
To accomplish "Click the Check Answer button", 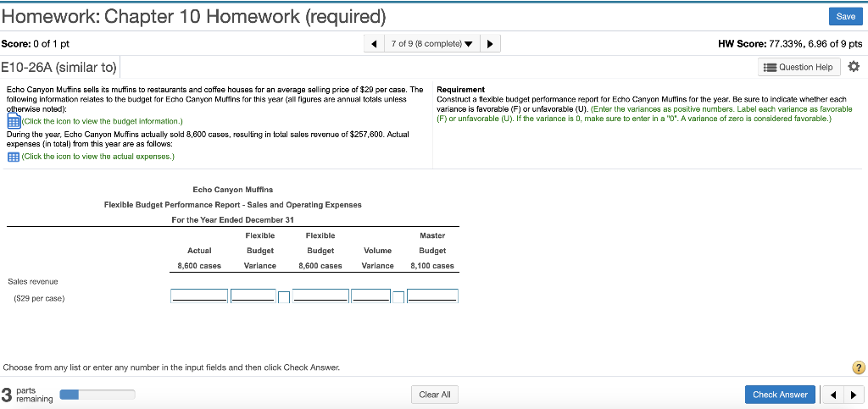I will 780,395.
